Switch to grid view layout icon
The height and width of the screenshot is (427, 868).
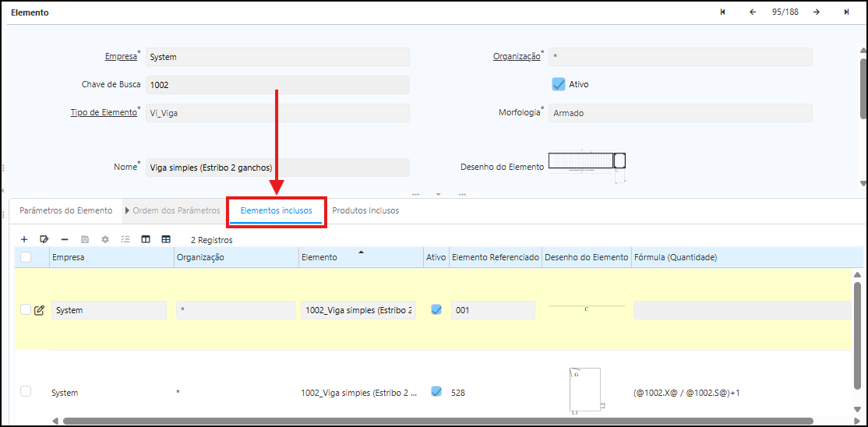[166, 239]
